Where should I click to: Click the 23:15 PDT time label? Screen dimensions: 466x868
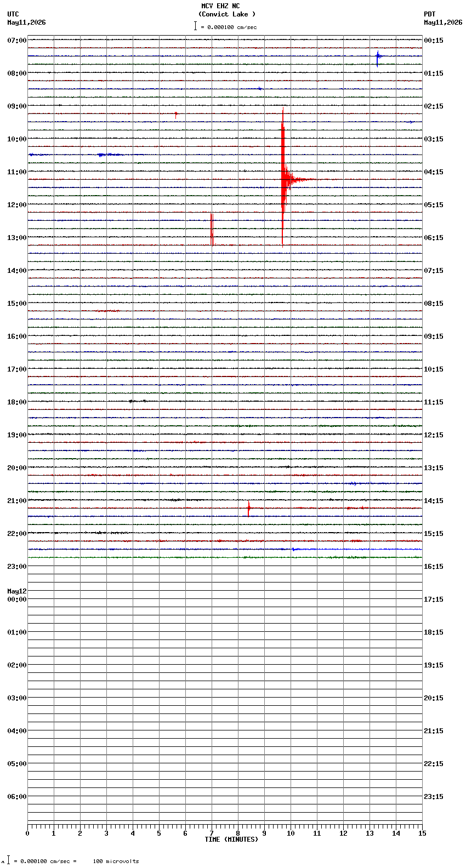[434, 797]
